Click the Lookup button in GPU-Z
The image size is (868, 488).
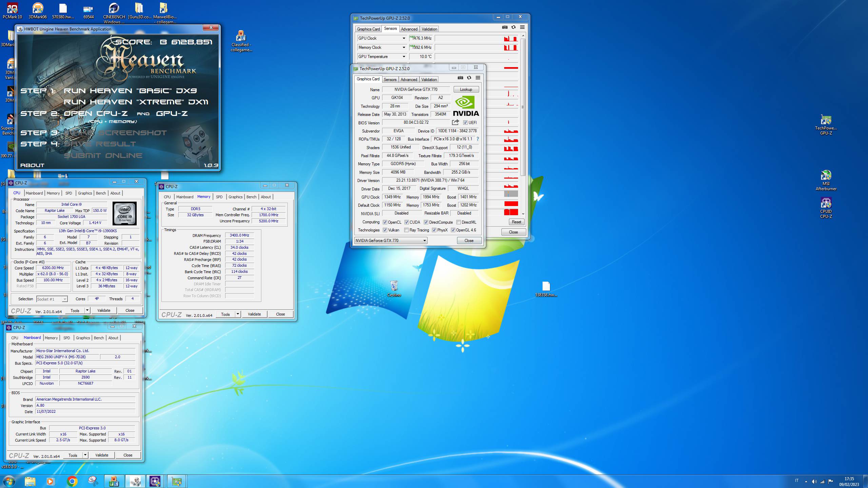tap(466, 89)
